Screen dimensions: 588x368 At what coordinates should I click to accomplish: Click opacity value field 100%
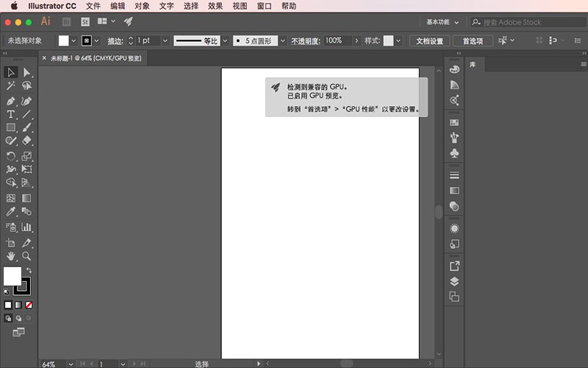click(x=337, y=40)
